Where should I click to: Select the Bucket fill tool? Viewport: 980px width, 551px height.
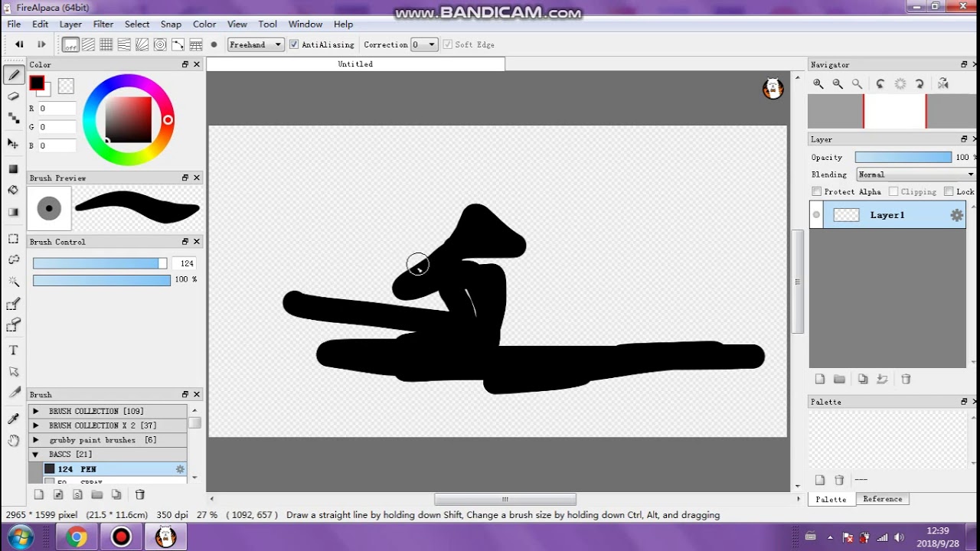coord(13,190)
